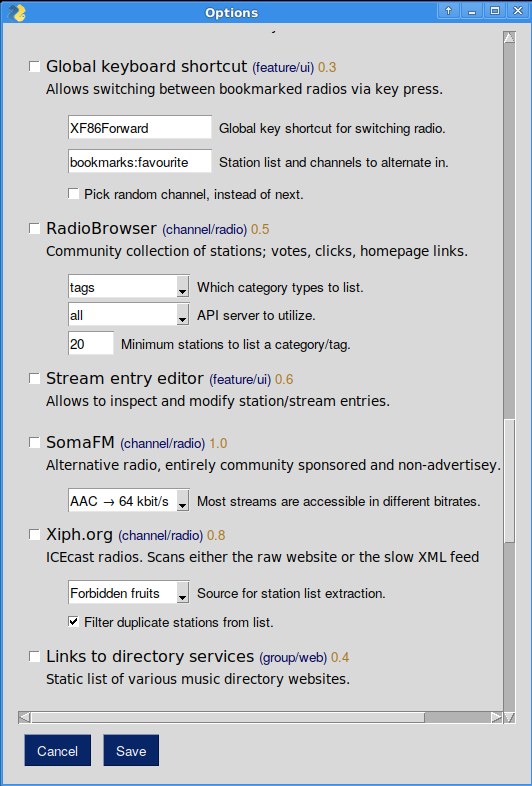Open the AAC 64 kbit/s bitrate dropdown
532x786 pixels.
[x=129, y=501]
